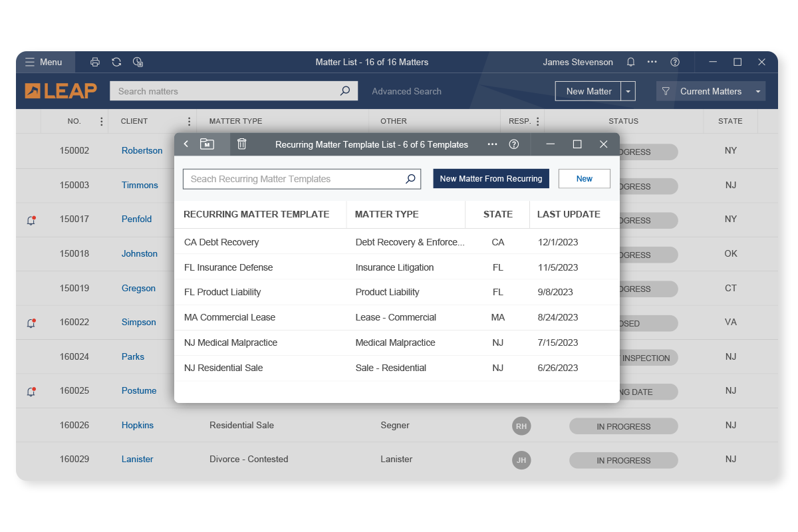Delete template using the trash icon
Viewport: 798px width, 532px height.
[241, 144]
